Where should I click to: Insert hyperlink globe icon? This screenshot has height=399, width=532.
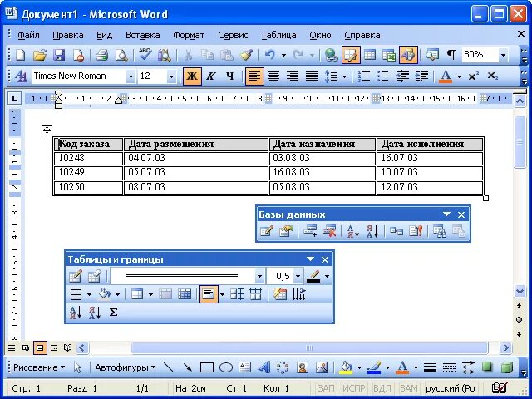(x=331, y=55)
